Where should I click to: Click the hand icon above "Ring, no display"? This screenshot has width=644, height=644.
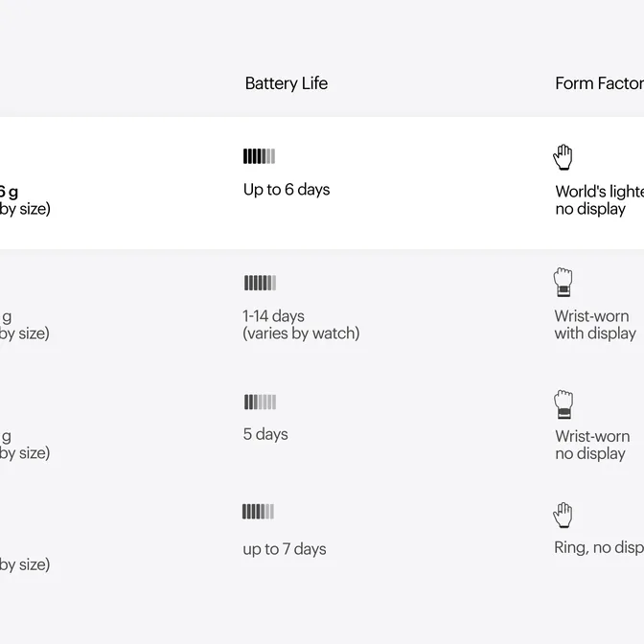point(563,515)
